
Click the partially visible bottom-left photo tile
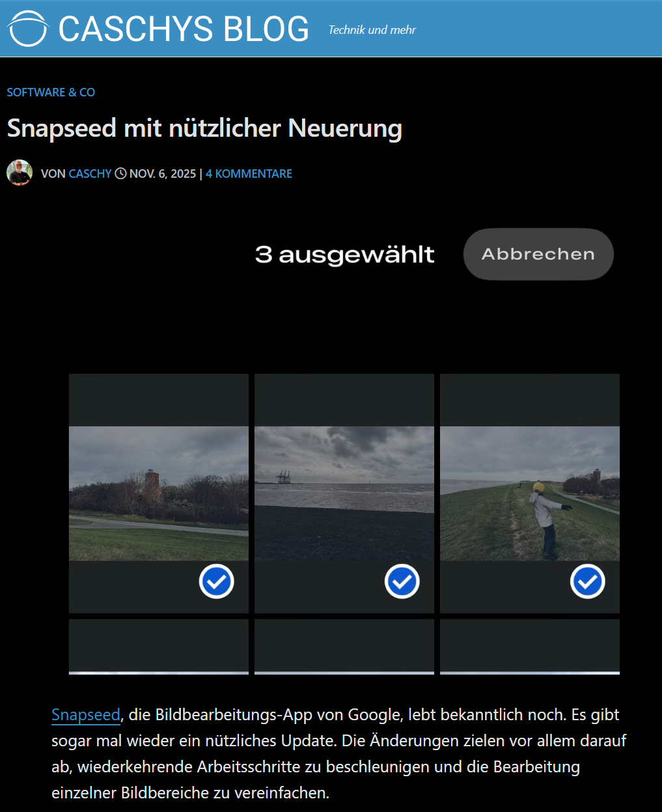pyautogui.click(x=159, y=647)
